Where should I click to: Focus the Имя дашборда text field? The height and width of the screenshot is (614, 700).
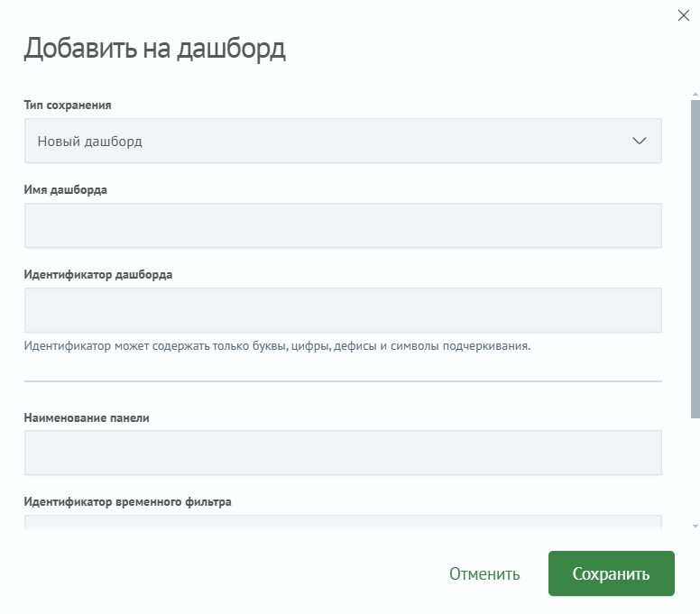[343, 225]
